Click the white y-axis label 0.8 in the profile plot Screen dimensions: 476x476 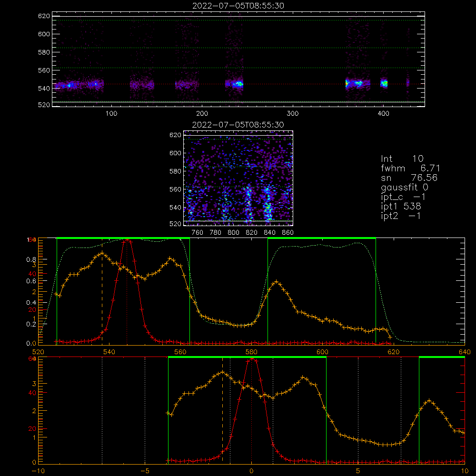31,260
